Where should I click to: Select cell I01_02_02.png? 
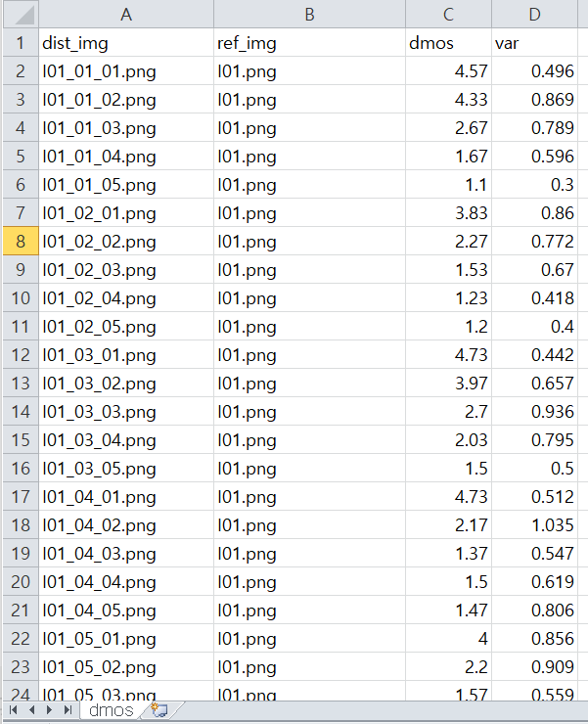coord(126,241)
